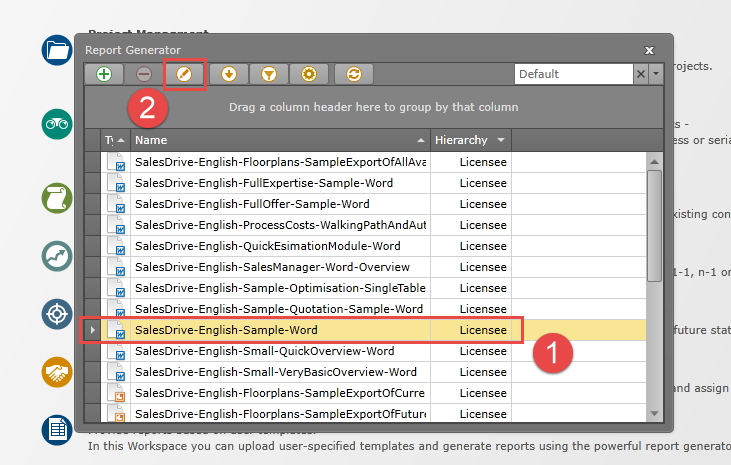Click the green add report button
This screenshot has height=465, width=731.
[104, 74]
